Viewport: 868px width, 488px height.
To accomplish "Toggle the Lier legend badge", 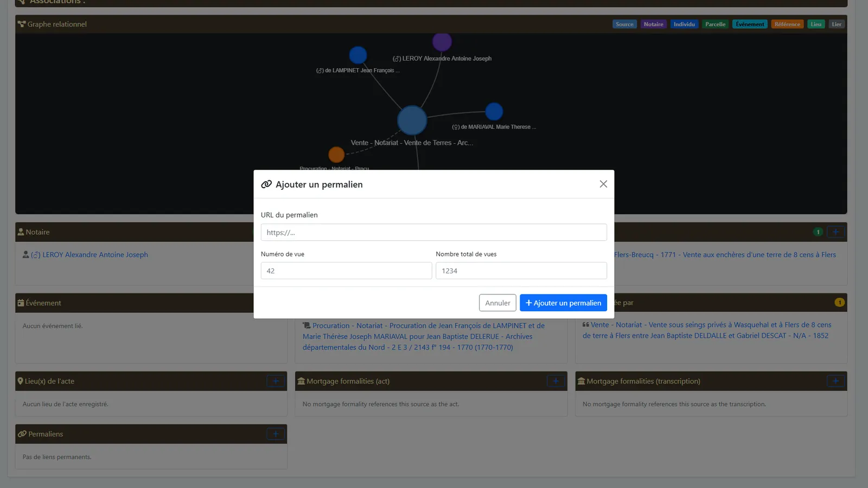I will (x=837, y=24).
